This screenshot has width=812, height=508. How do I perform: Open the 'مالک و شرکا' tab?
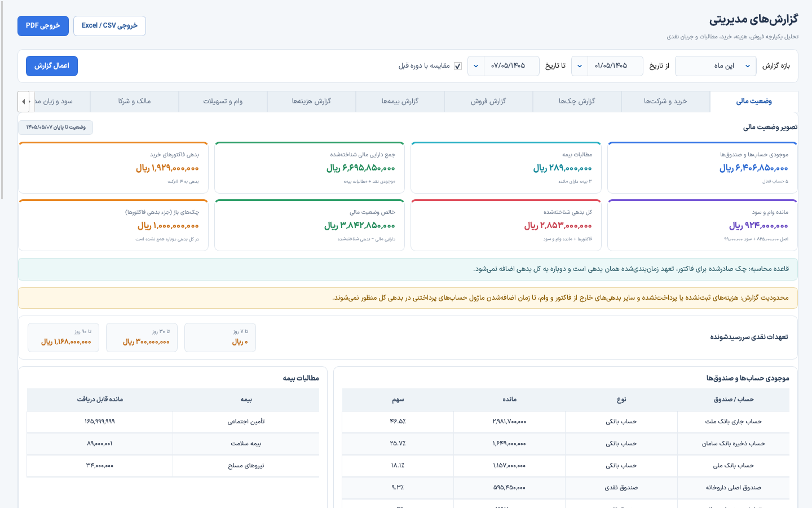[134, 102]
